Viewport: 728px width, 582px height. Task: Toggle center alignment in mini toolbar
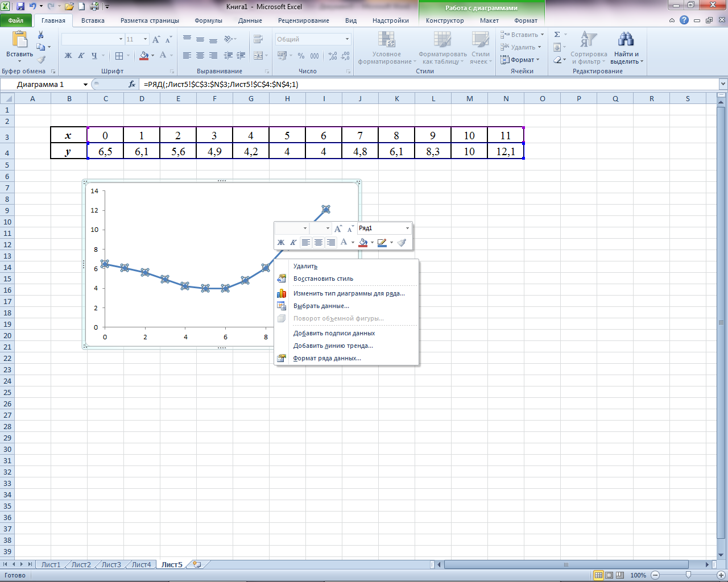tap(318, 243)
